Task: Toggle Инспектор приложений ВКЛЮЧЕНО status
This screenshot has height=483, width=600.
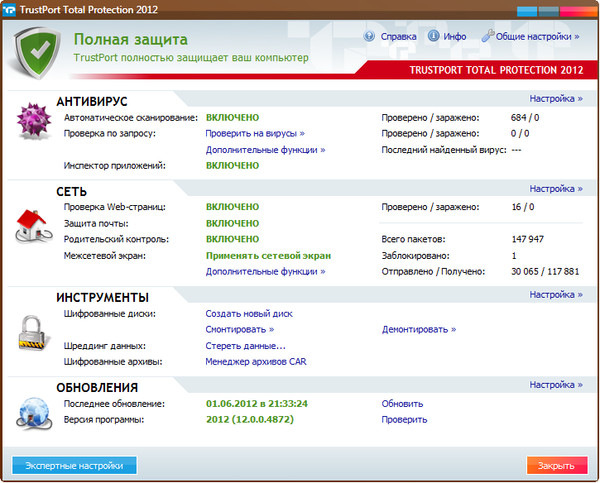Action: tap(233, 165)
